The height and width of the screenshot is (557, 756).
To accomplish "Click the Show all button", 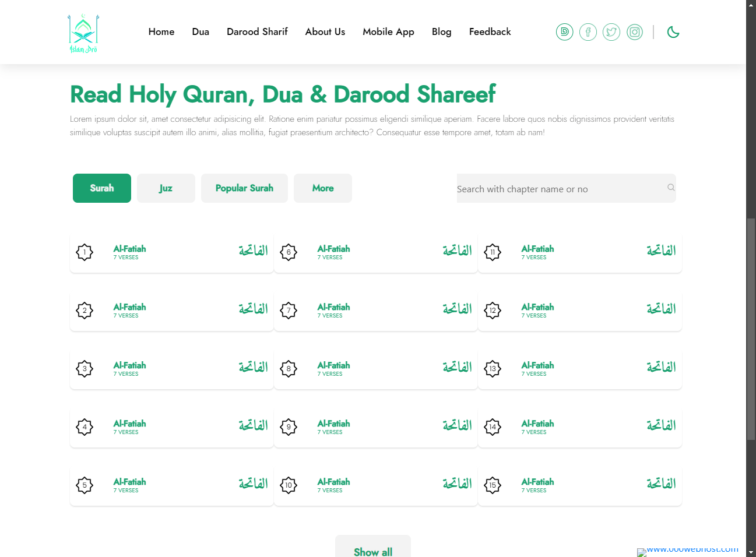I will 373,548.
